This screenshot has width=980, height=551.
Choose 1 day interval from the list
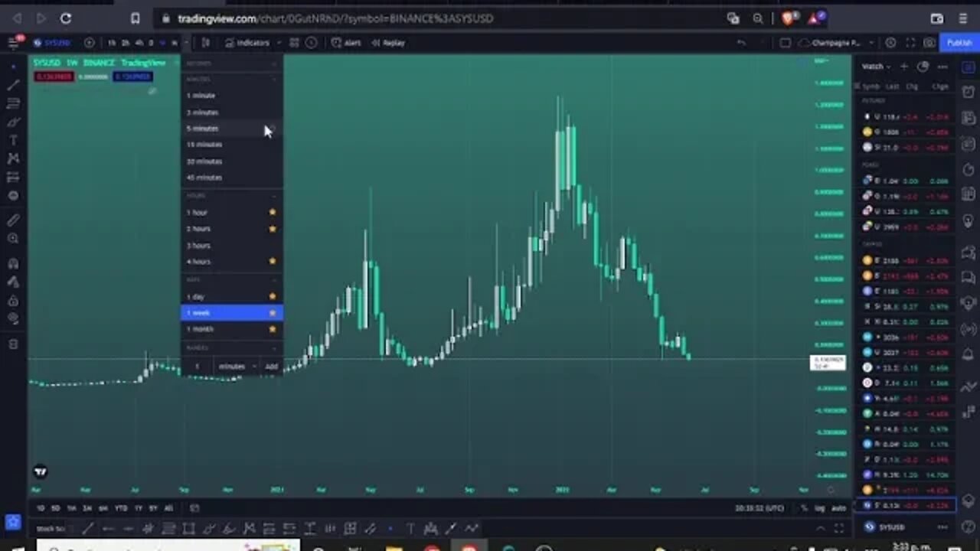coord(232,297)
